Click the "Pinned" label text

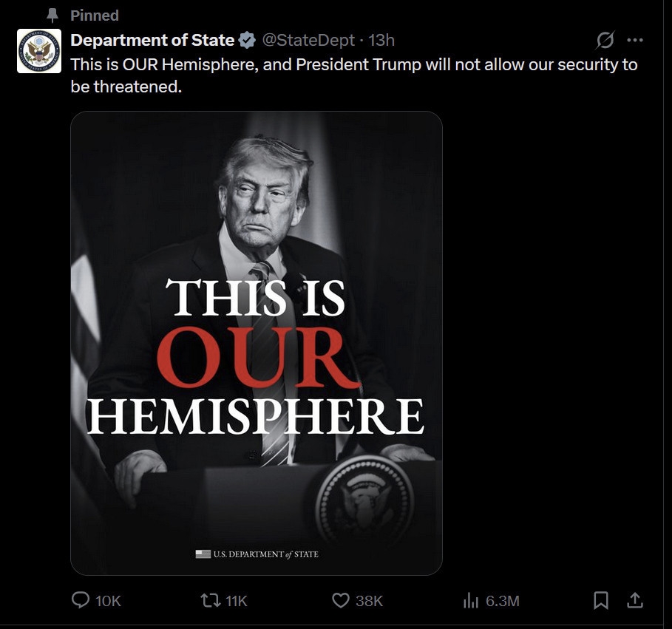[95, 15]
